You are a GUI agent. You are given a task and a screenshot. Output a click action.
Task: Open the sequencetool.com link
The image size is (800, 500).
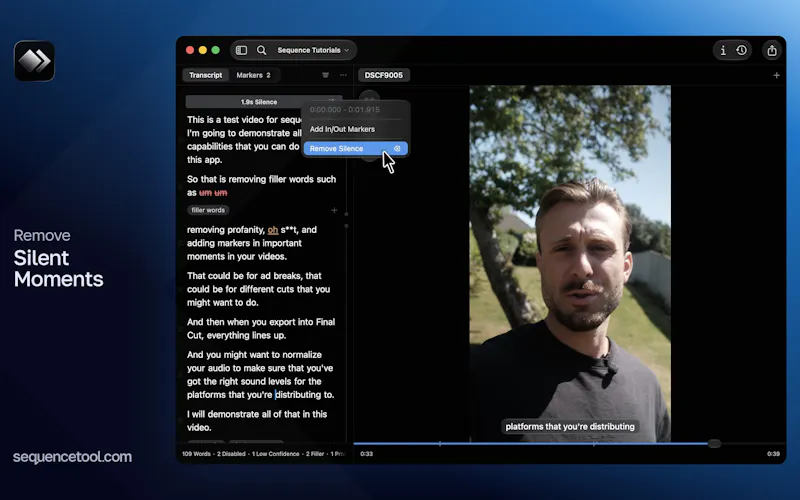72,457
